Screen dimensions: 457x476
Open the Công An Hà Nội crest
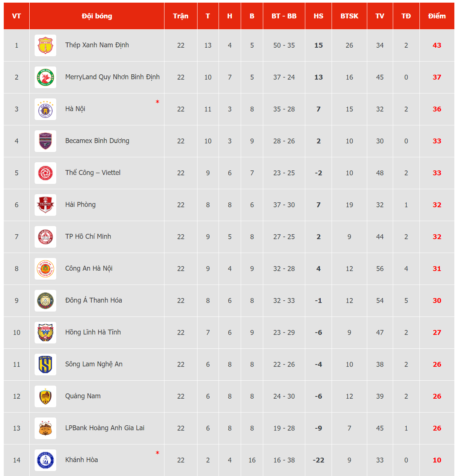(45, 269)
